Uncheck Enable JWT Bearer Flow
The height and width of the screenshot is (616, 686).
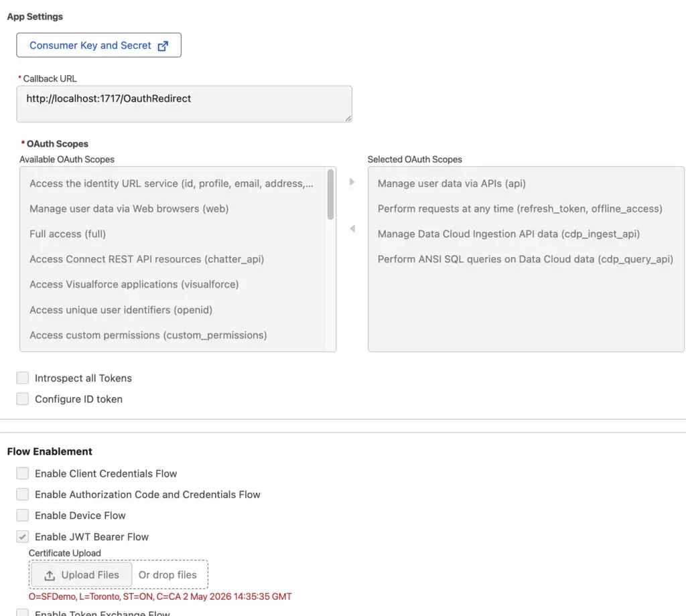pos(22,536)
